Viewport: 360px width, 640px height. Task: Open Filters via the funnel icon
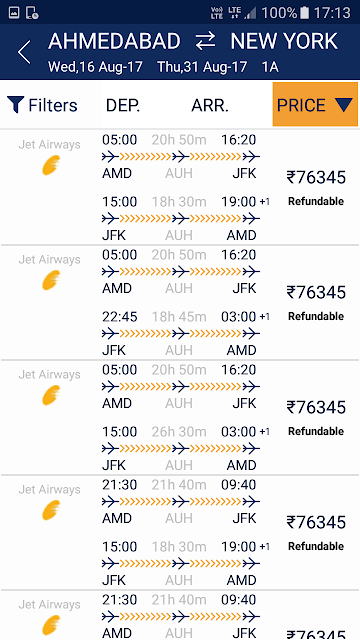[15, 105]
